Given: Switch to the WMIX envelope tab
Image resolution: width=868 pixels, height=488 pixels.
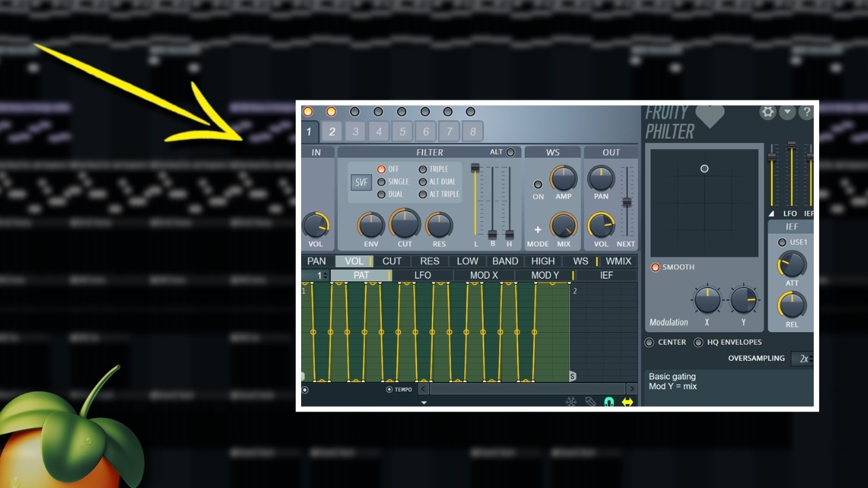Looking at the screenshot, I should click(x=618, y=261).
